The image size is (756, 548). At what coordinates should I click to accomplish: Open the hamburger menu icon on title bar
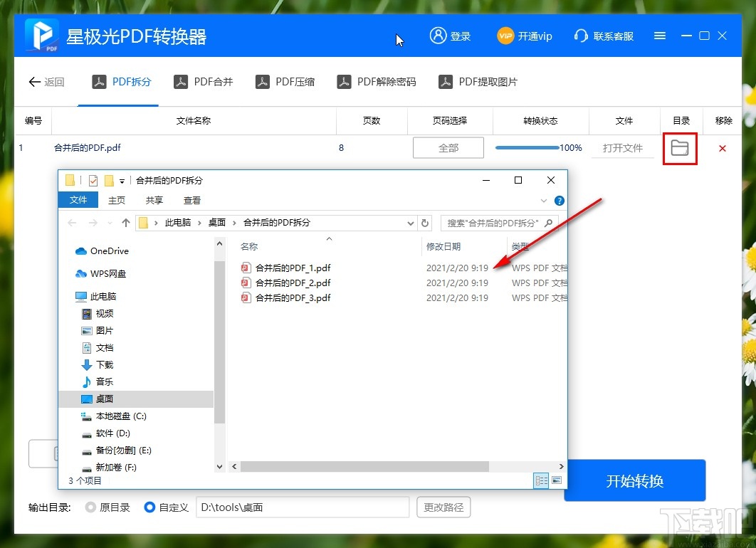point(659,36)
